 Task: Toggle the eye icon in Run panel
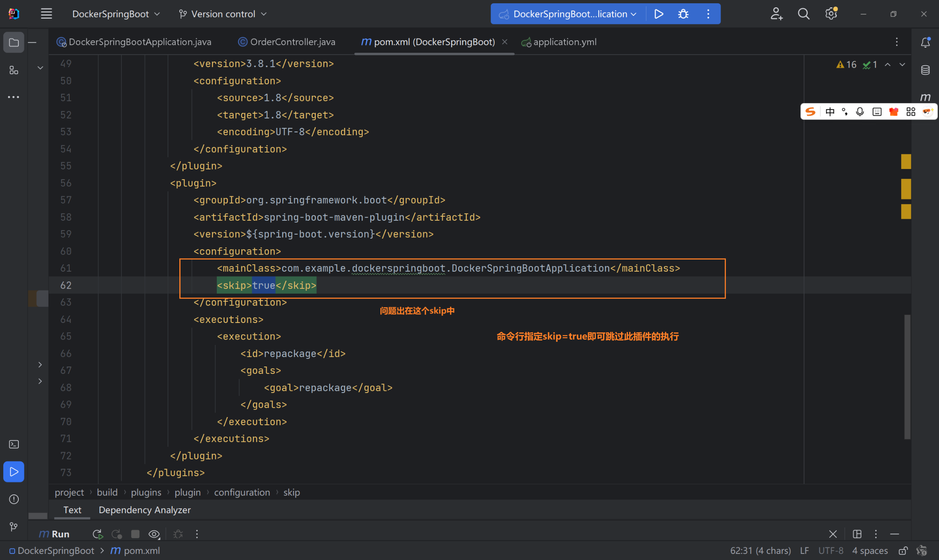point(154,534)
